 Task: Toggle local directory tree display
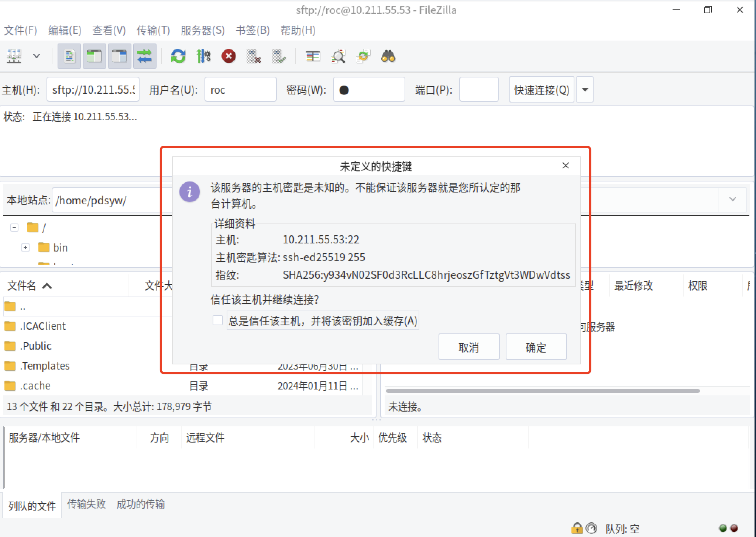(94, 56)
